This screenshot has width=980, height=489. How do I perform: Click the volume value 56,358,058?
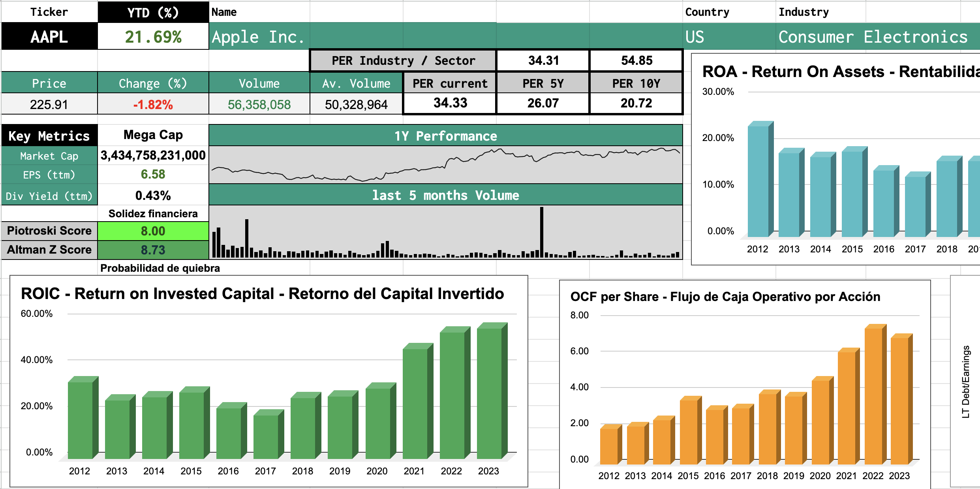(x=259, y=104)
